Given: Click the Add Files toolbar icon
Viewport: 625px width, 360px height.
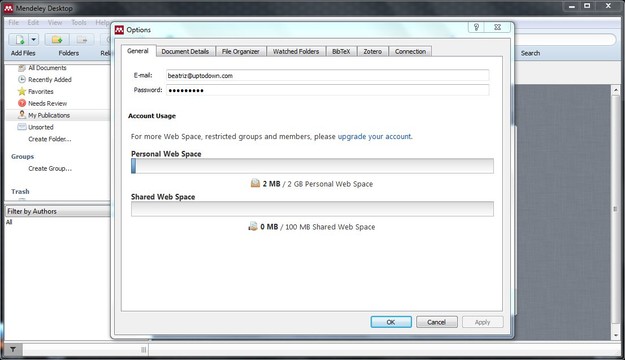Looking at the screenshot, I should pos(19,39).
